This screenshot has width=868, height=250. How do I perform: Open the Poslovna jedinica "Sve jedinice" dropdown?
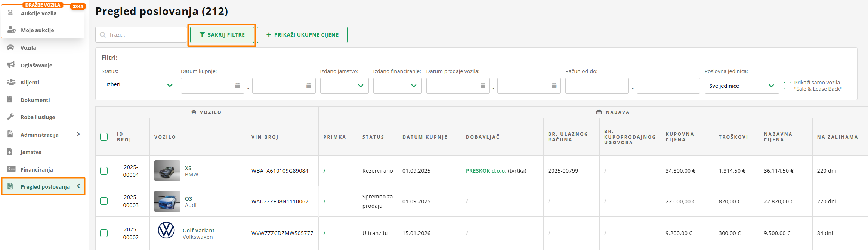coord(741,86)
